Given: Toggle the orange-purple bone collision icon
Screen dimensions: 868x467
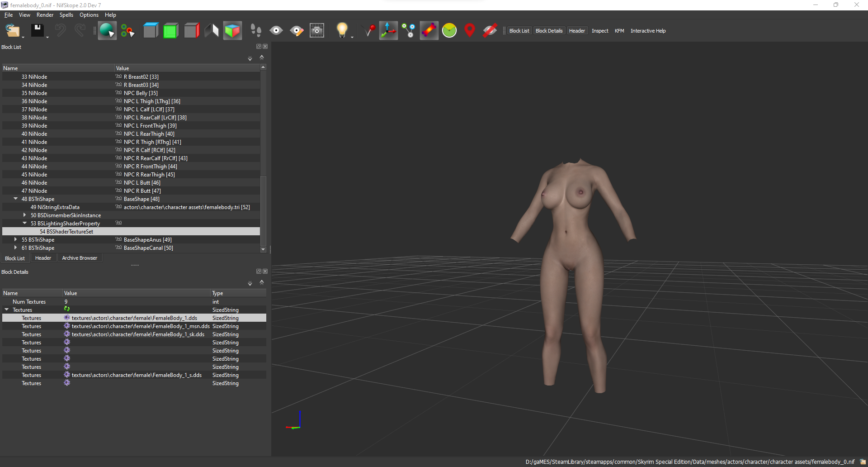Looking at the screenshot, I should click(429, 31).
